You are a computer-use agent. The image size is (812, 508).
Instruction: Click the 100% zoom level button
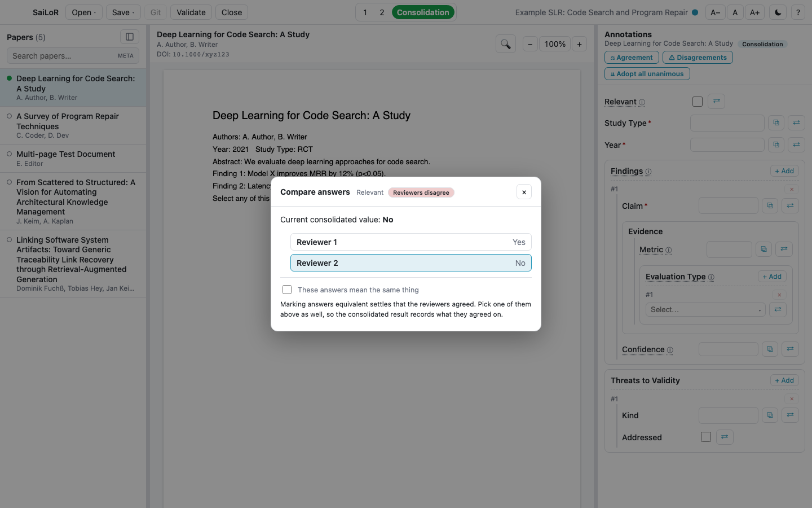555,44
